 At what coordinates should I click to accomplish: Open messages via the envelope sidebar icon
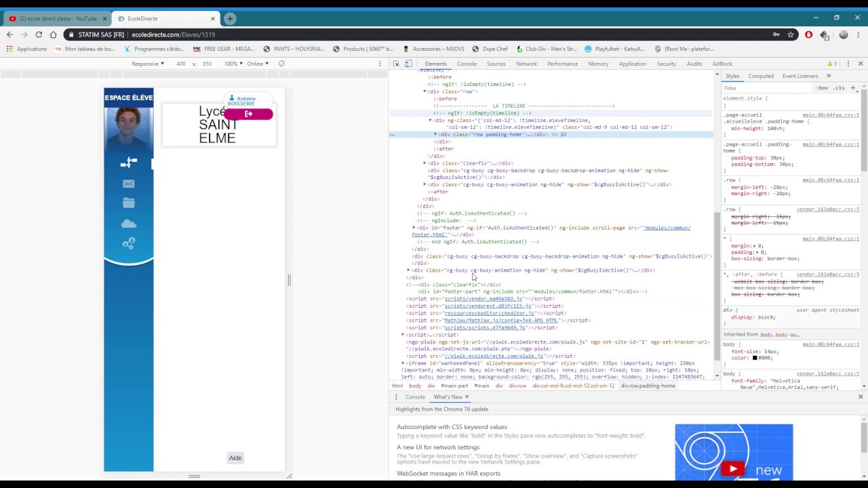(128, 184)
